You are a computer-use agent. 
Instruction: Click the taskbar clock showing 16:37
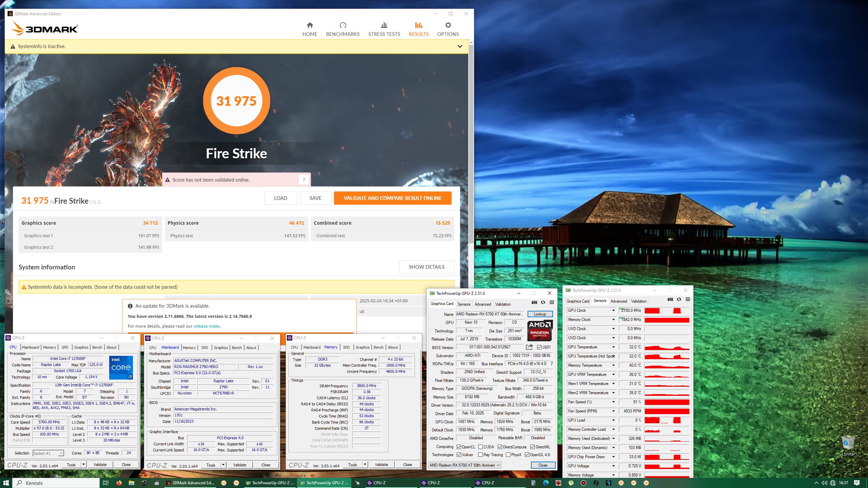pos(843,483)
